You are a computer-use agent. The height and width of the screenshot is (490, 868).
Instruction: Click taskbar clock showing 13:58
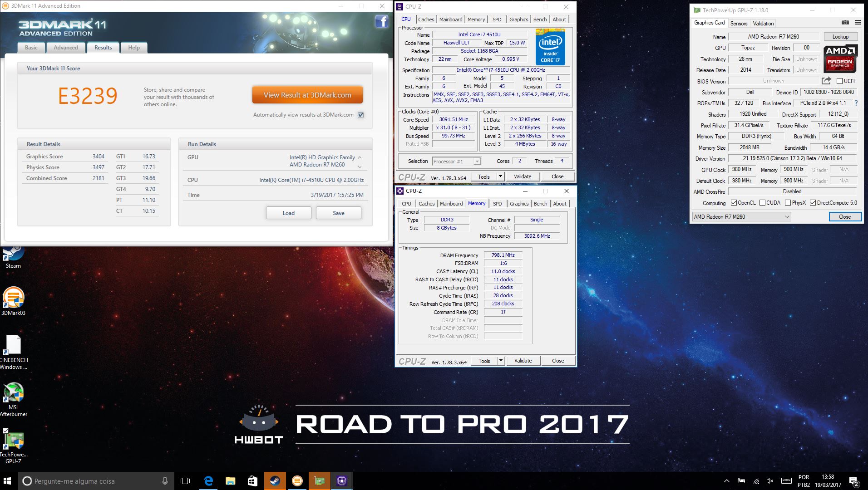coord(828,481)
